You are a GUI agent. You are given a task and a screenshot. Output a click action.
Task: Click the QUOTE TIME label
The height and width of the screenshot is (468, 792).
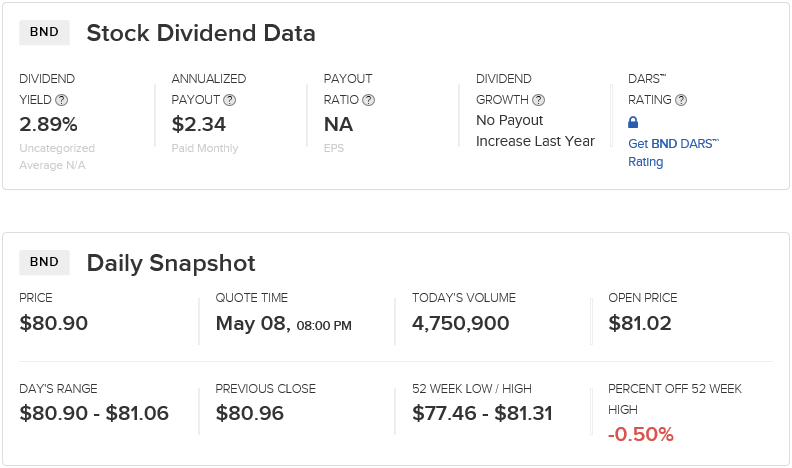(252, 298)
